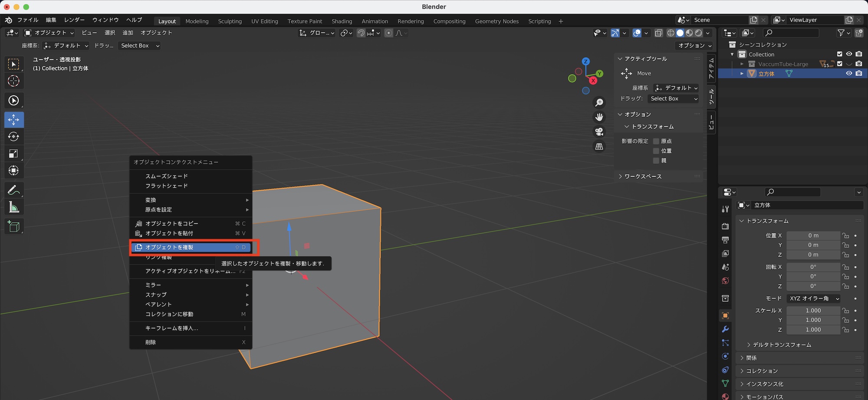This screenshot has height=400, width=868.
Task: Select the 3D Cursor tool
Action: (13, 81)
